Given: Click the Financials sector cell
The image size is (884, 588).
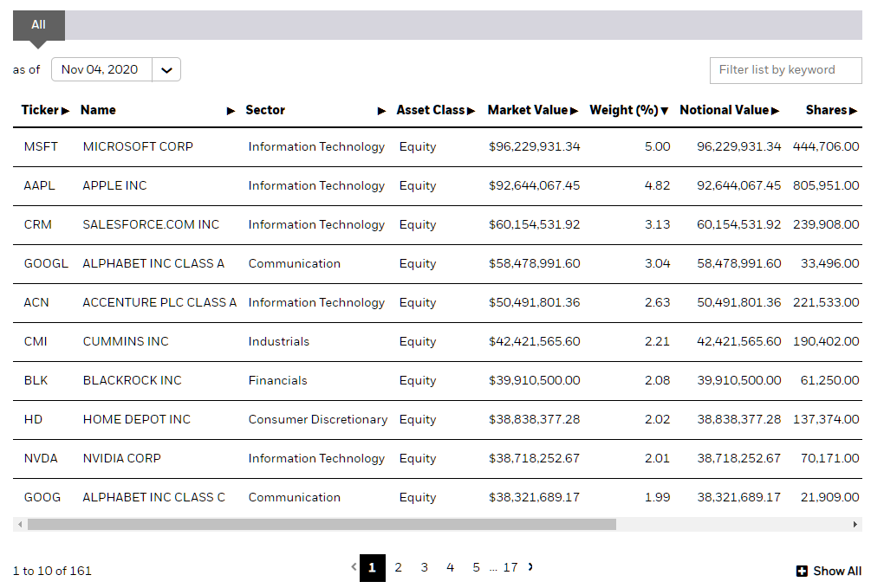Looking at the screenshot, I should 277,380.
